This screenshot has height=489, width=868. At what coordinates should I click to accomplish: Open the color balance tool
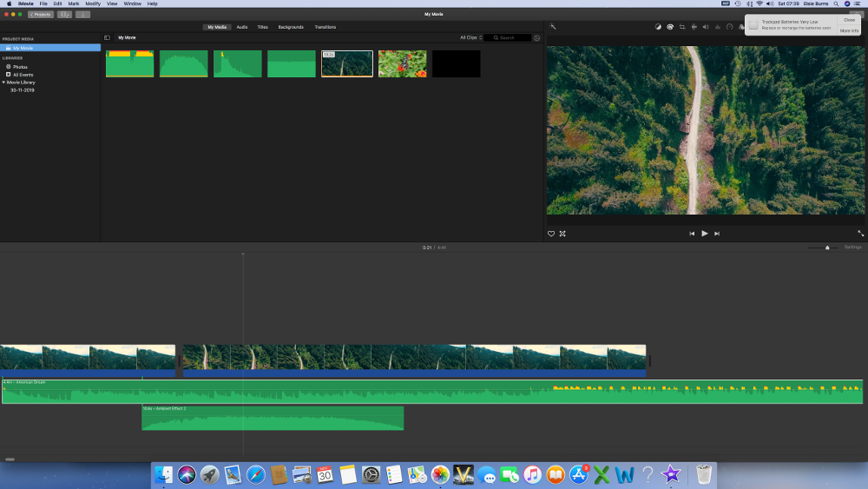tap(657, 27)
